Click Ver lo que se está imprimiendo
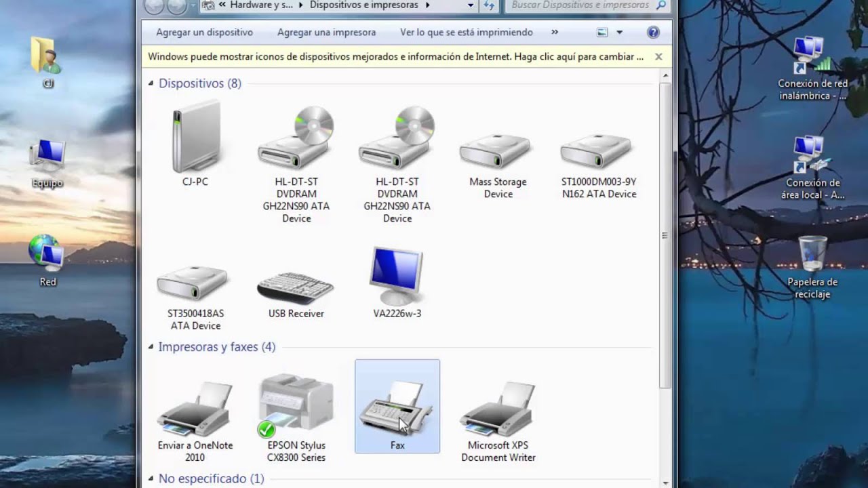Screen dimensions: 868x488 tap(467, 32)
